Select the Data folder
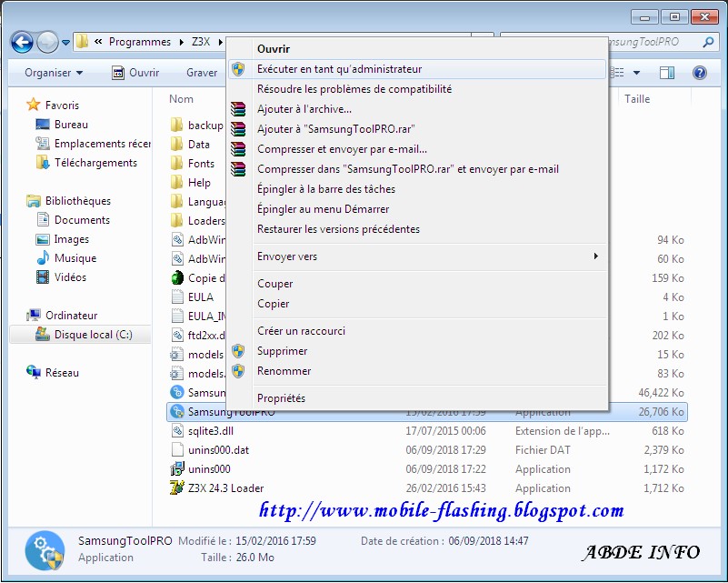Viewport: 728px width, 583px height. pyautogui.click(x=199, y=144)
